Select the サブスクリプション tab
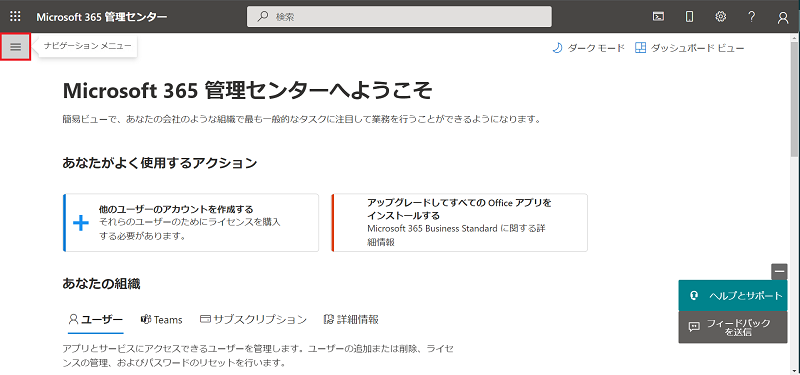The width and height of the screenshot is (800, 375). [x=254, y=320]
